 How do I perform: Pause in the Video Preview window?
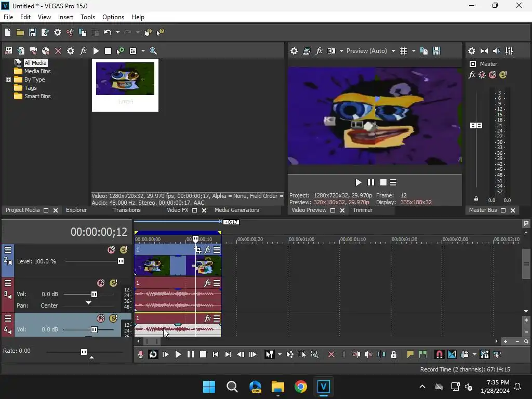coord(371,182)
